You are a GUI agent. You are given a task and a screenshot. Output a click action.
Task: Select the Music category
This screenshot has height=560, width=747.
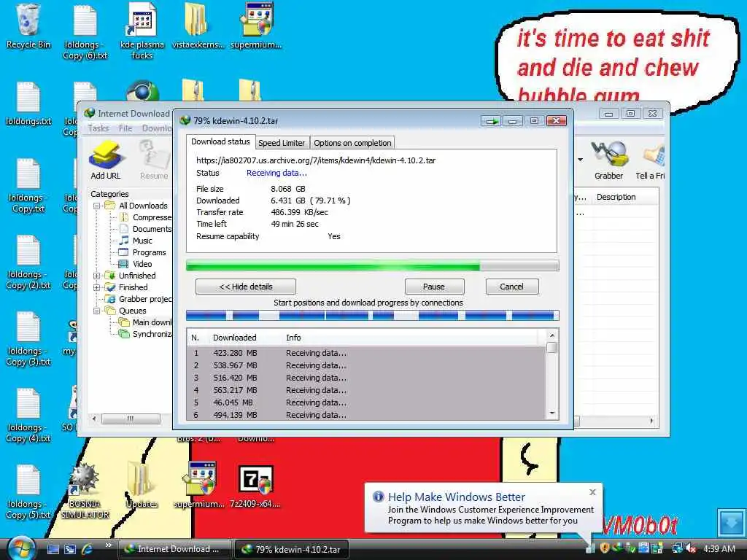(136, 241)
